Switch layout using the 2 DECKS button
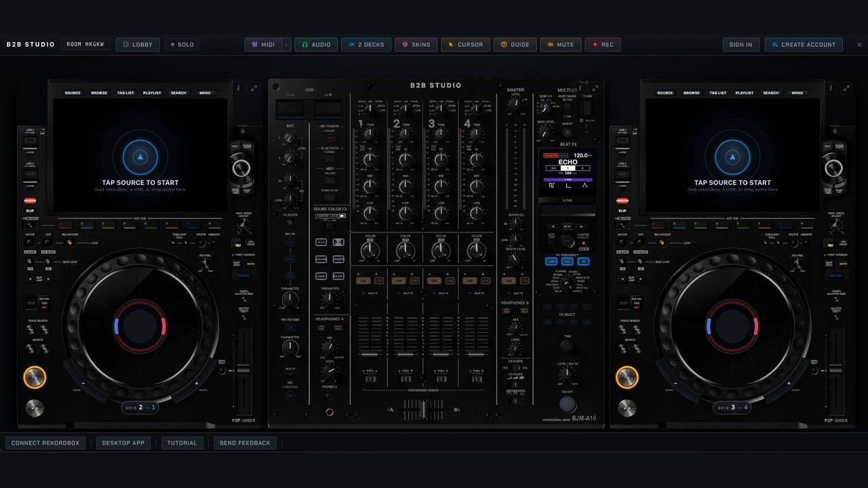This screenshot has height=488, width=868. point(366,45)
